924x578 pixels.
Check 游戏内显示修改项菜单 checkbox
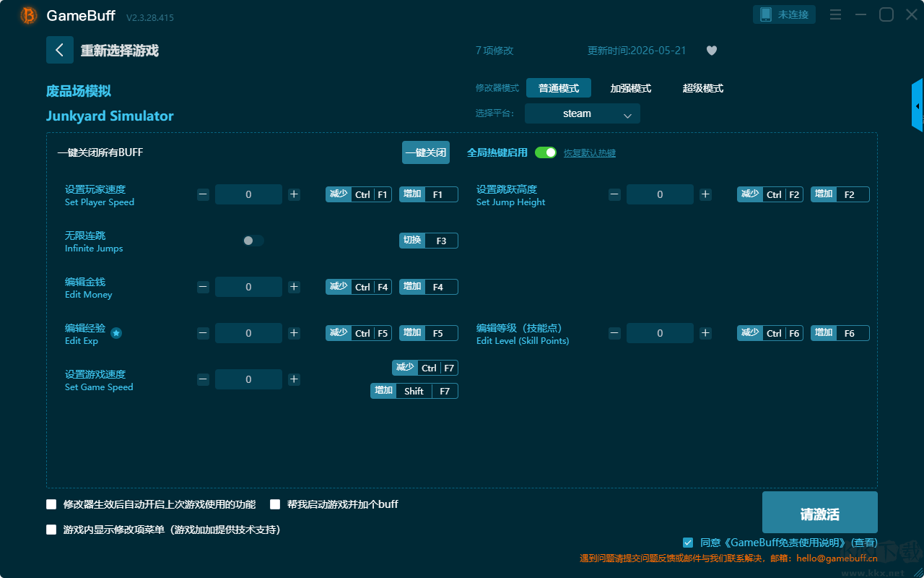pos(51,530)
